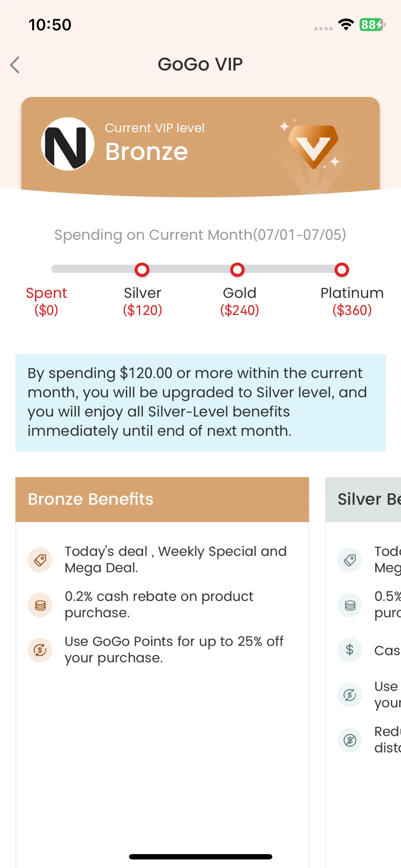This screenshot has height=868, width=401.
Task: Open the profile avatar with letter N
Action: coord(68,144)
